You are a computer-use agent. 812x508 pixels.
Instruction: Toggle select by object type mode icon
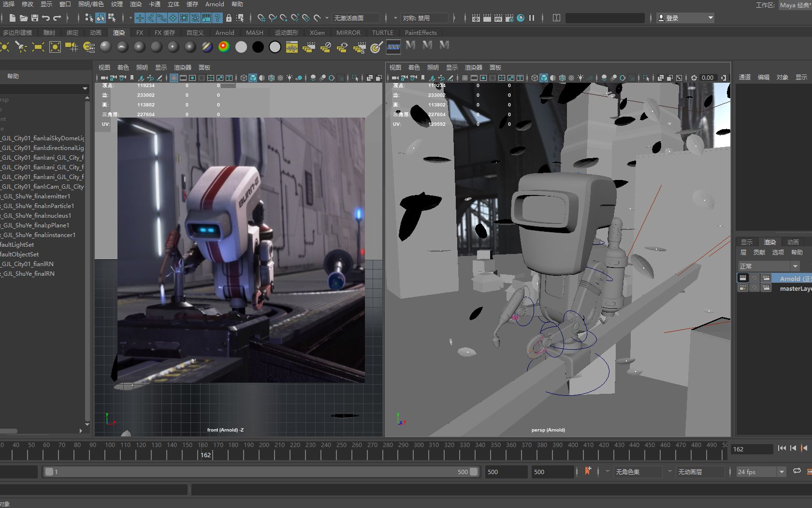pyautogui.click(x=101, y=18)
